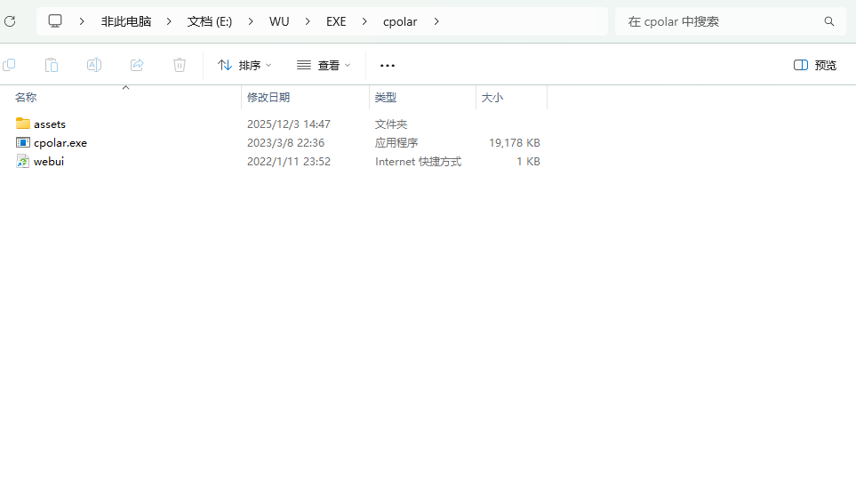
Task: Expand the chevron after computer icon
Action: (82, 21)
